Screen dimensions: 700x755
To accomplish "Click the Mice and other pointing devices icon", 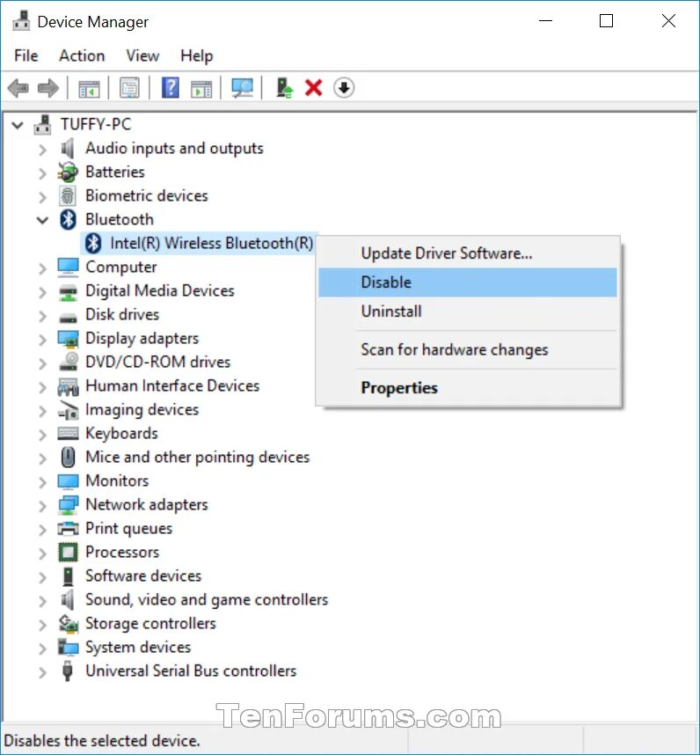I will 69,458.
